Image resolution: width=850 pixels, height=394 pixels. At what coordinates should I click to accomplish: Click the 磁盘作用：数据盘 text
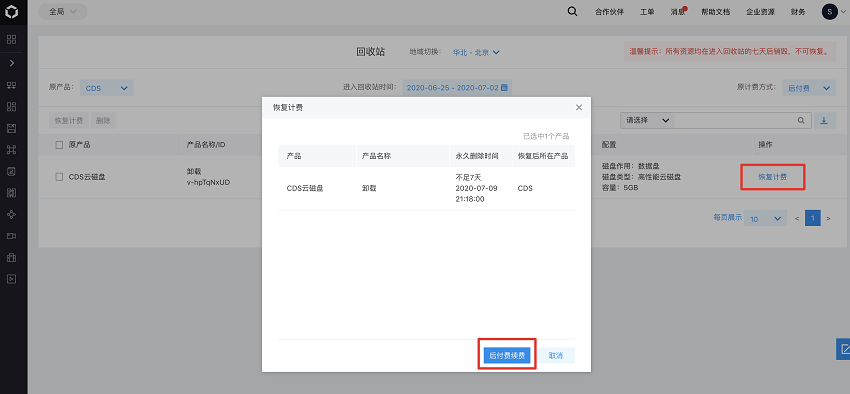tap(630, 165)
